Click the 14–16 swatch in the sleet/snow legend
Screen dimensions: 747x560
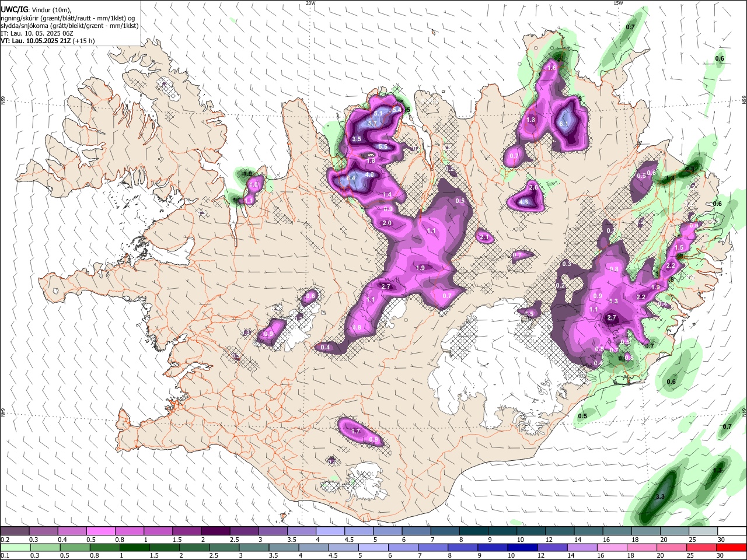click(589, 531)
